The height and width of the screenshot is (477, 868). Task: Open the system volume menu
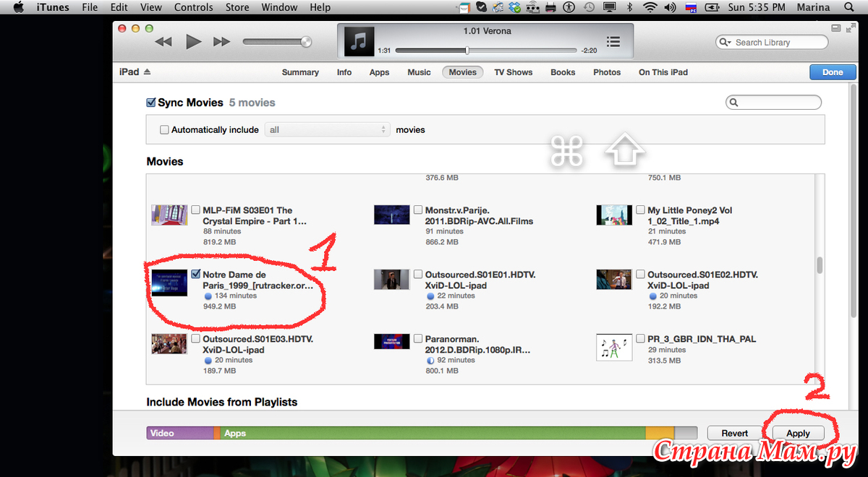click(669, 8)
